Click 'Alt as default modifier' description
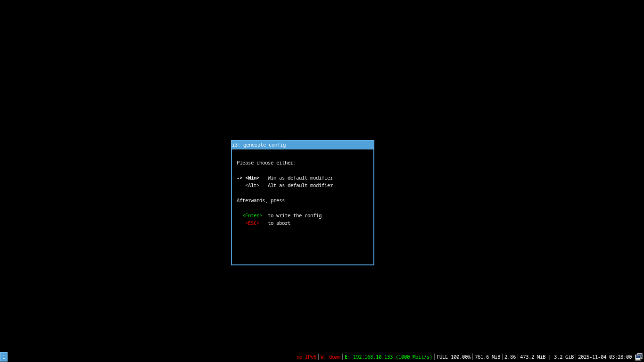 (300, 186)
